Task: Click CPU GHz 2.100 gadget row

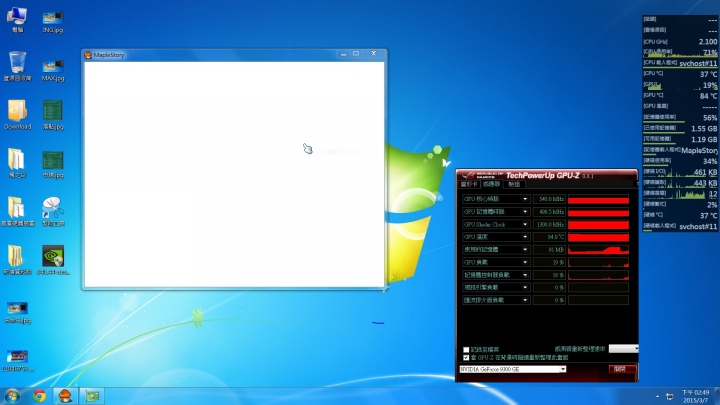Action: [x=680, y=42]
